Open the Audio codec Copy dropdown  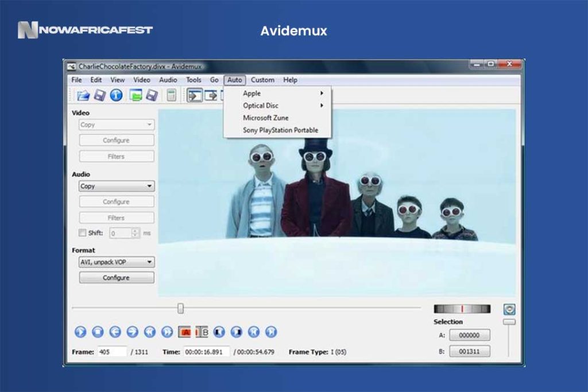(116, 187)
